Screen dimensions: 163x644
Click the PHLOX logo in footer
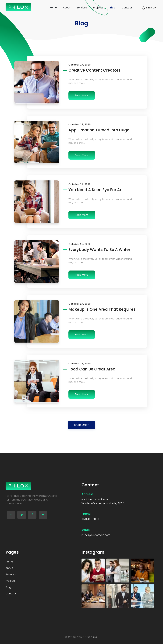click(x=18, y=486)
